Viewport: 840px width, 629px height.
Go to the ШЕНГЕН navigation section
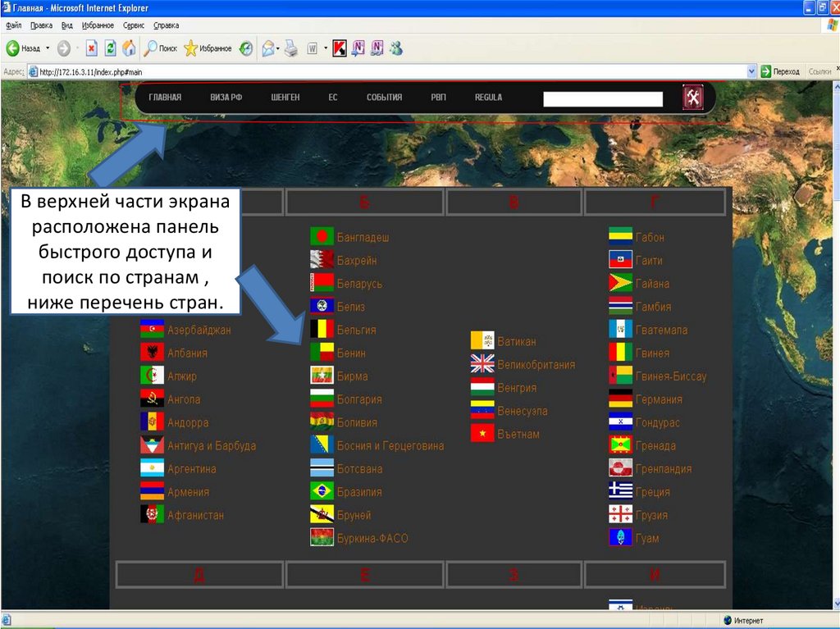285,98
